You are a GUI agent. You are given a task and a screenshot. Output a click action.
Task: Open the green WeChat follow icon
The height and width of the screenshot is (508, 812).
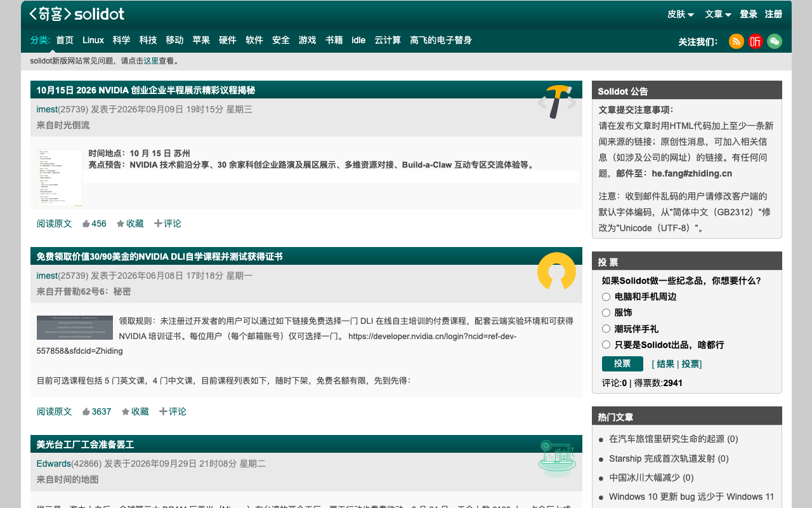click(775, 41)
